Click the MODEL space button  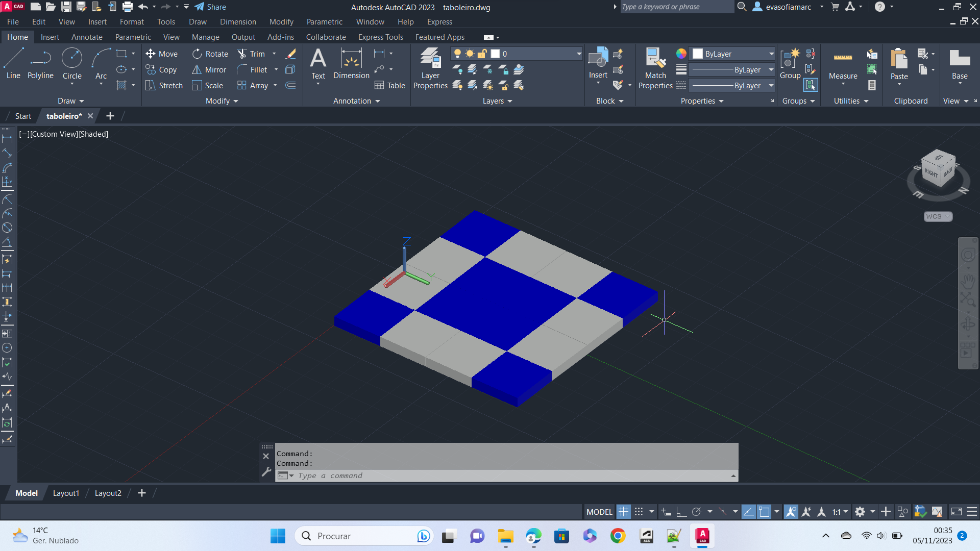coord(599,512)
